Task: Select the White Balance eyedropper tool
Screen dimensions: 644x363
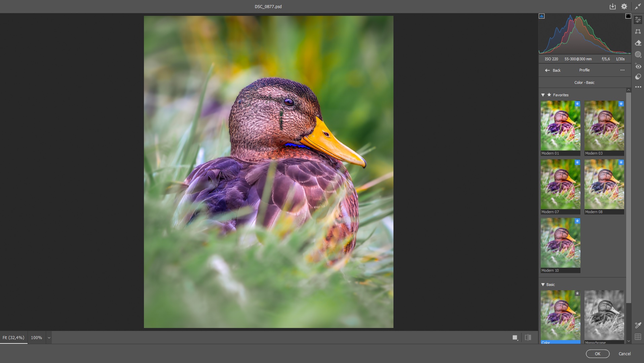Action: 638,325
